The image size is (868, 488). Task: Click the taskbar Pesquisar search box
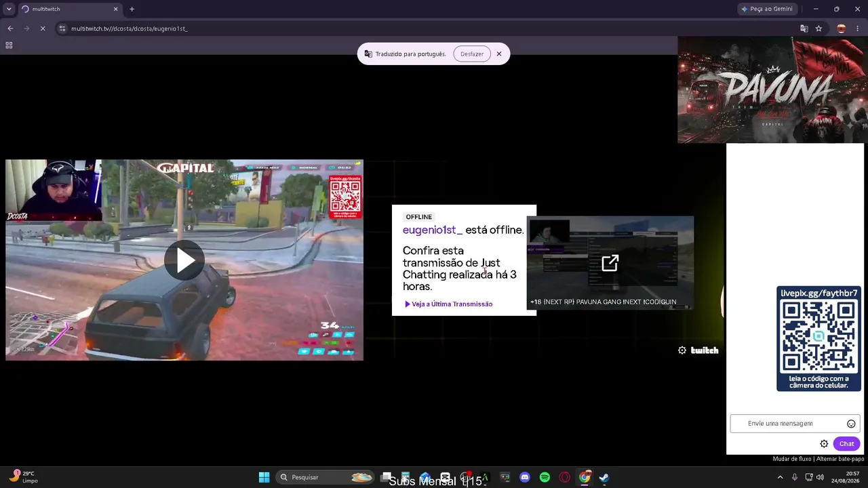325,477
